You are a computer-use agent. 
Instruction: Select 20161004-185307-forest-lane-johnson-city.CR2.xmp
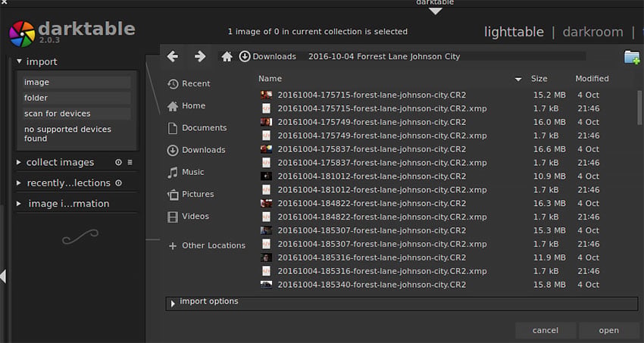[382, 244]
